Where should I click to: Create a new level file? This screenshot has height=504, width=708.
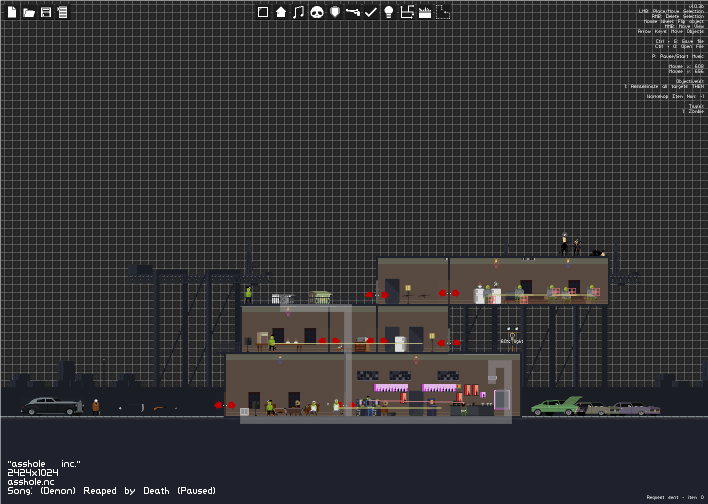pyautogui.click(x=12, y=12)
